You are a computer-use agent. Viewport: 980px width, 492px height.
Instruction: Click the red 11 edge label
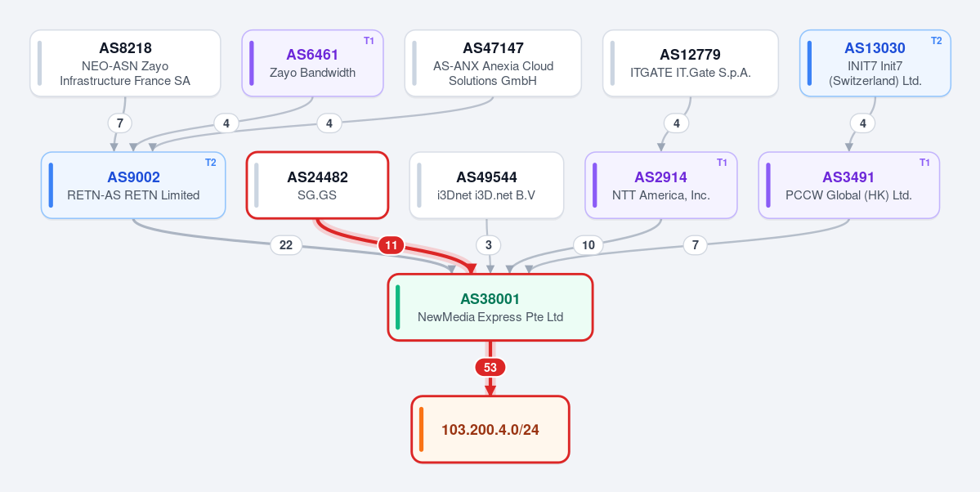[x=392, y=246]
